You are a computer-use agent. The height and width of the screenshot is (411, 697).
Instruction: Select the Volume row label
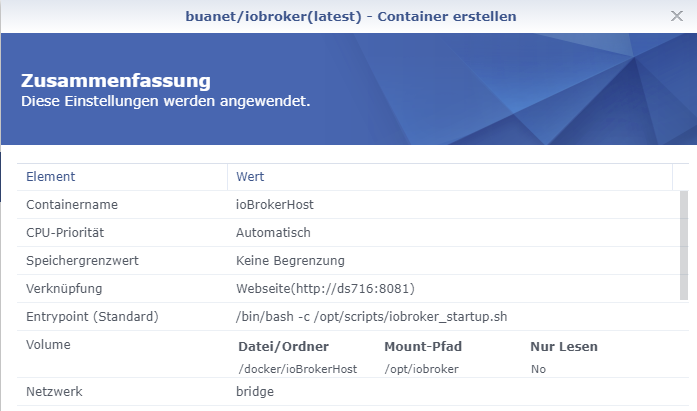coord(48,345)
